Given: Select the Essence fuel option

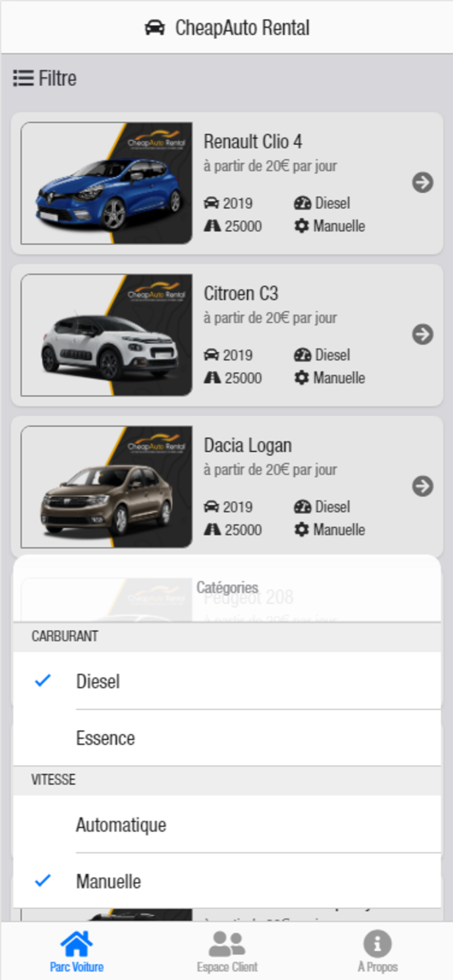Looking at the screenshot, I should pos(227,738).
